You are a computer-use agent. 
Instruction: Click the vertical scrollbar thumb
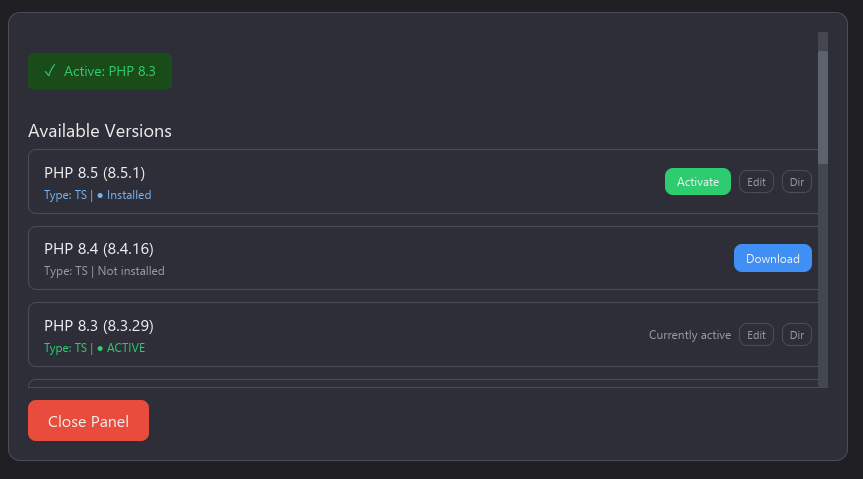pyautogui.click(x=823, y=105)
